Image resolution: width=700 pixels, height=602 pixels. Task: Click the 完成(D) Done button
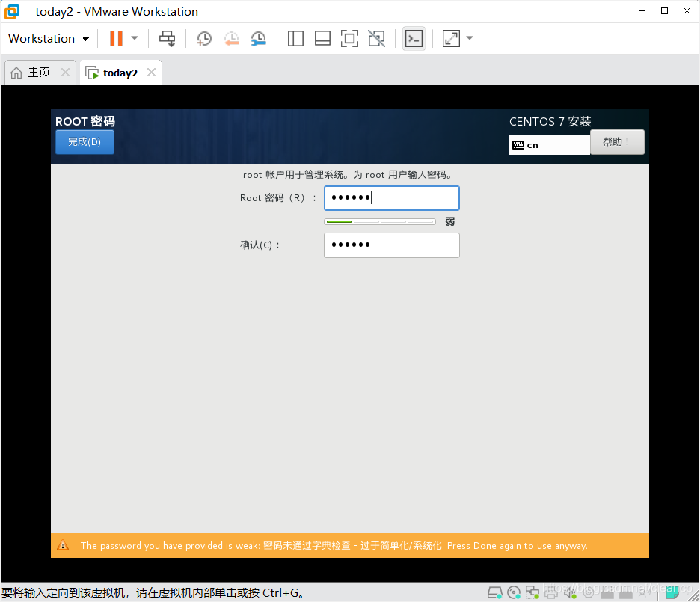[85, 142]
